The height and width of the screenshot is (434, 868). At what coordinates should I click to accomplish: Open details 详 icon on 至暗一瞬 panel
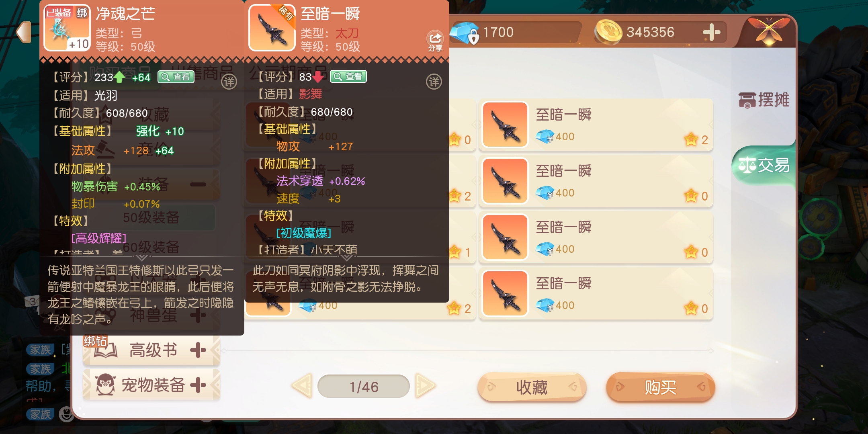tap(434, 82)
